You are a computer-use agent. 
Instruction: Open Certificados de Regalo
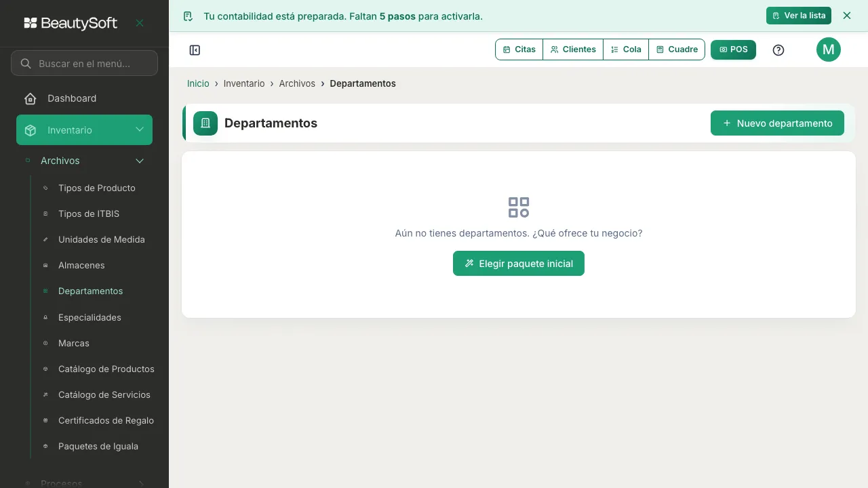[106, 421]
